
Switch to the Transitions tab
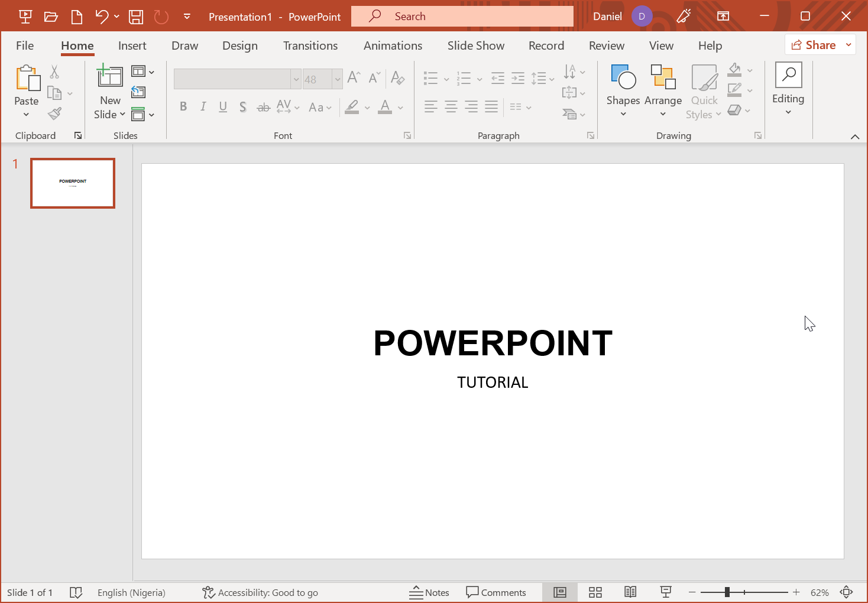coord(310,46)
